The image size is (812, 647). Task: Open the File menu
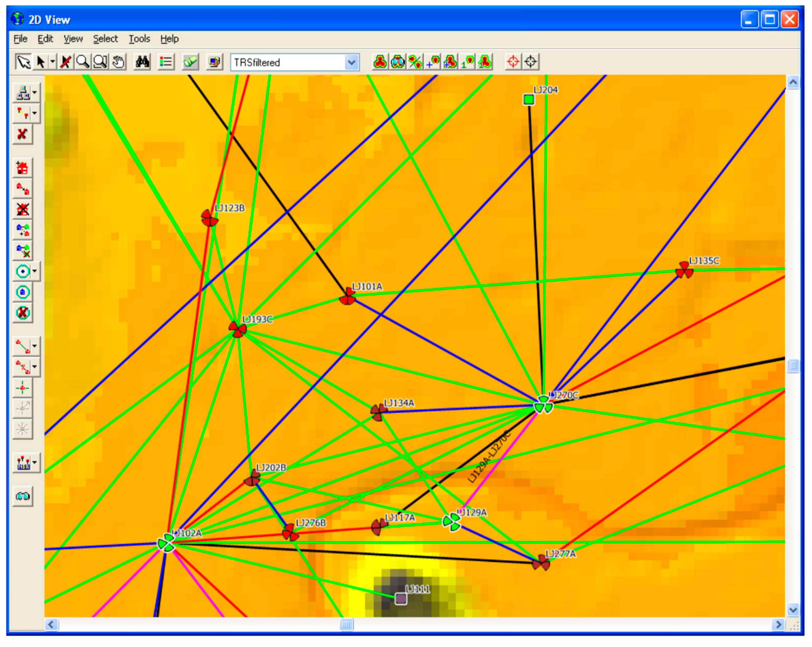pos(20,39)
